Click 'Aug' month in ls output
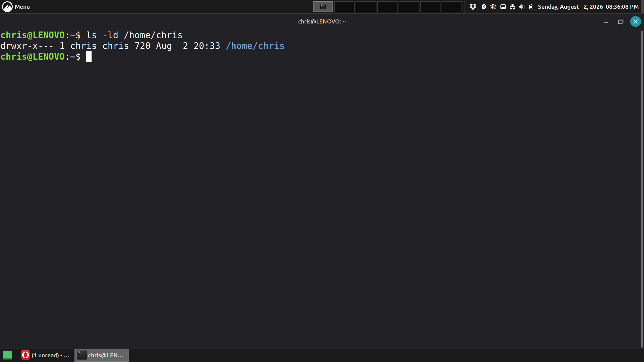 point(164,46)
